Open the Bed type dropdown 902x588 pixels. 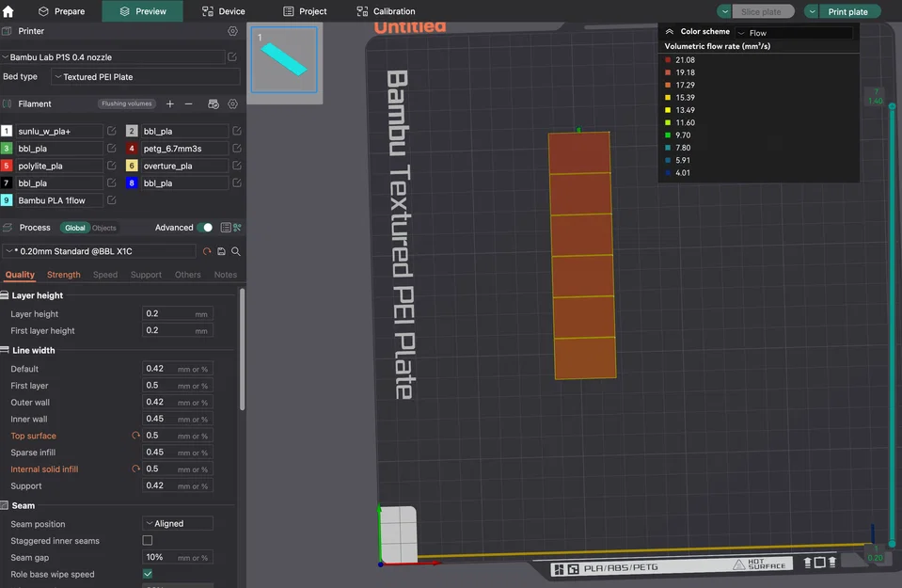point(146,76)
